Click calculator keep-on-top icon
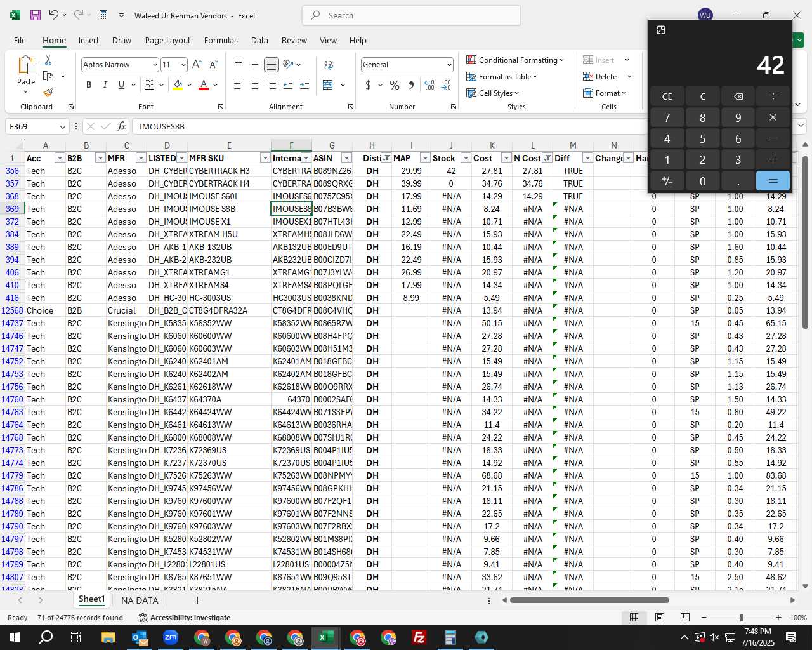 [x=660, y=30]
